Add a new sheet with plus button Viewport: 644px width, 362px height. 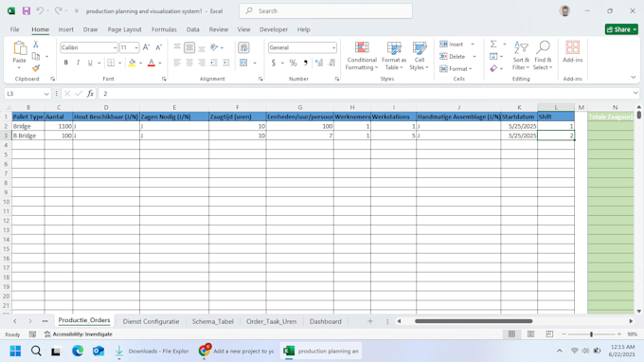point(370,321)
